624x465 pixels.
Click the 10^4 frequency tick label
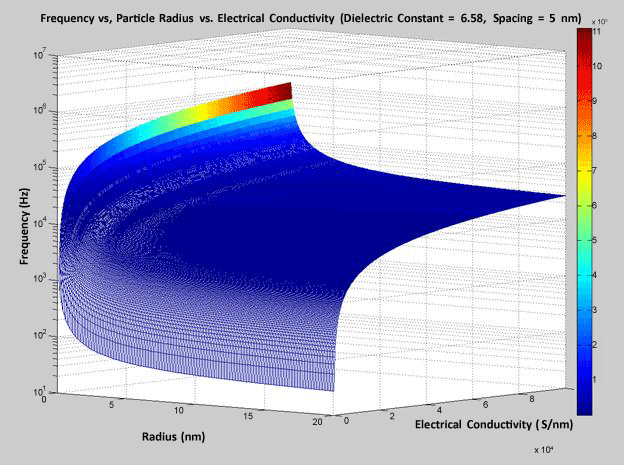pos(34,222)
